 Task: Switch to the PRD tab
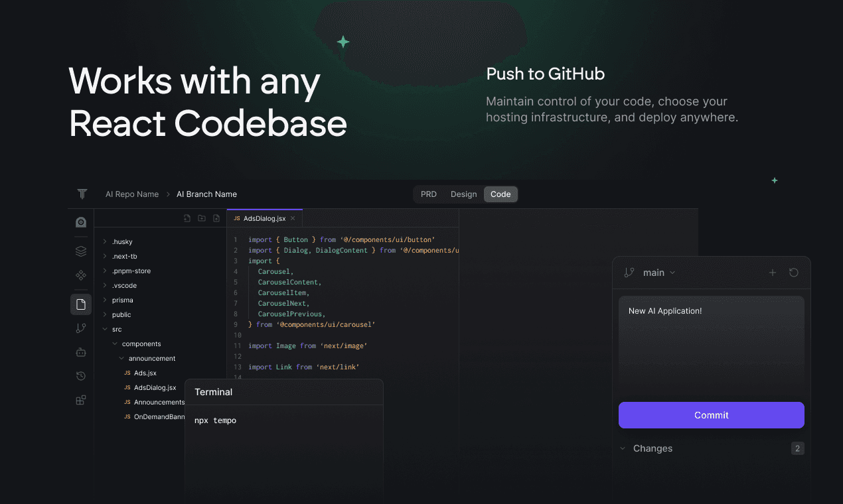tap(429, 194)
